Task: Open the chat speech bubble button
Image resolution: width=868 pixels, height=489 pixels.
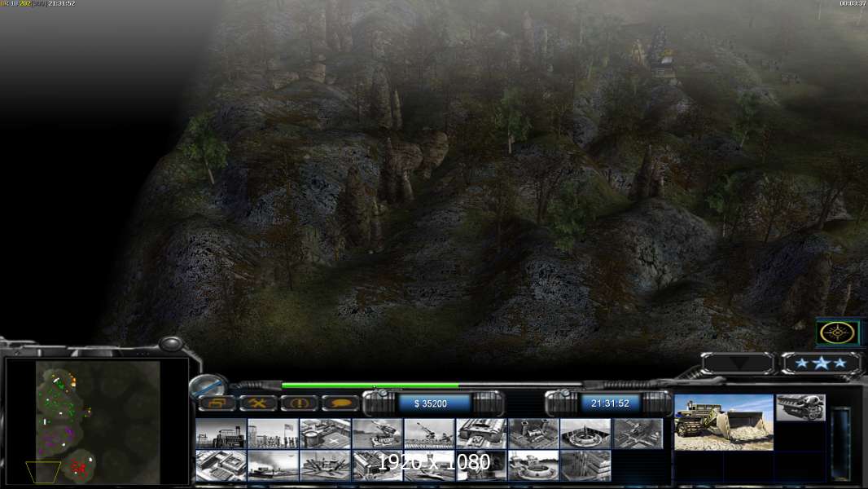Action: [x=340, y=403]
